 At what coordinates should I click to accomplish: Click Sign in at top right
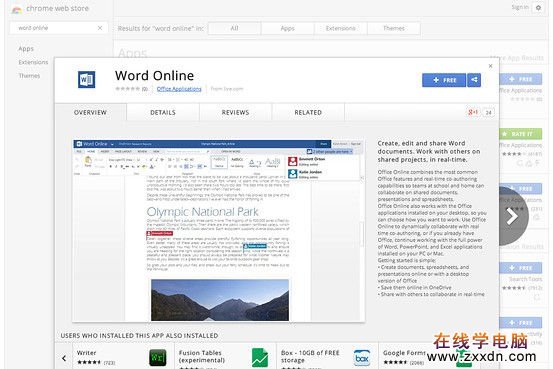click(x=520, y=7)
